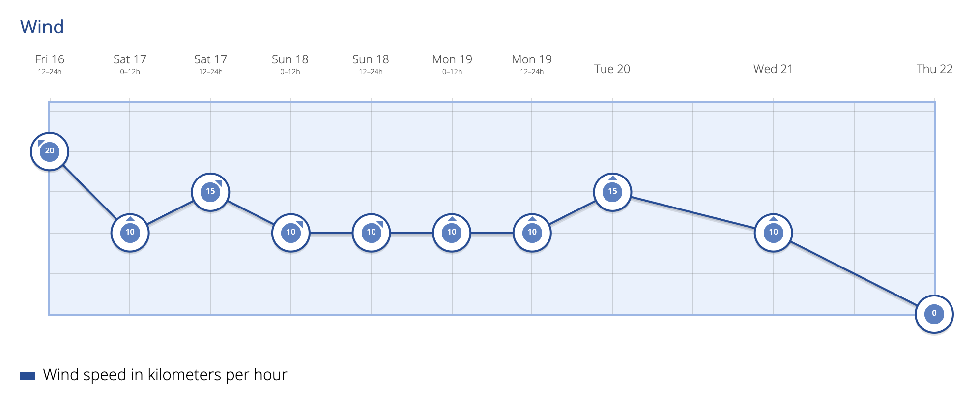Select the Tue 20 marker showing 15
This screenshot has height=415, width=980.
tap(612, 192)
